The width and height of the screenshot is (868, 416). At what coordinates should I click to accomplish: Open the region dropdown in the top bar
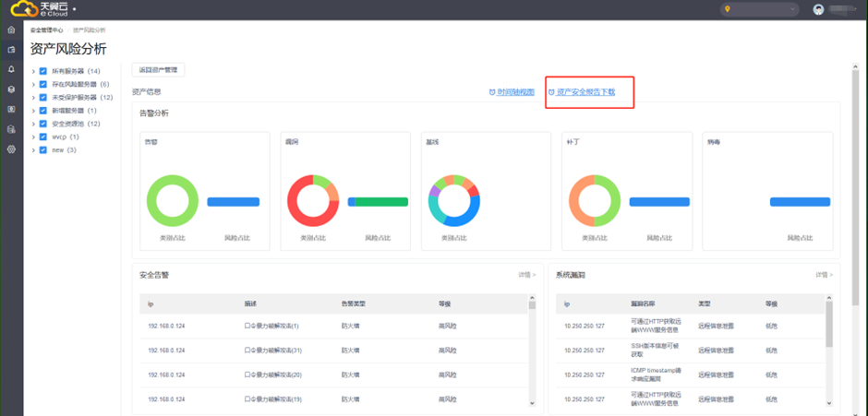pos(760,9)
